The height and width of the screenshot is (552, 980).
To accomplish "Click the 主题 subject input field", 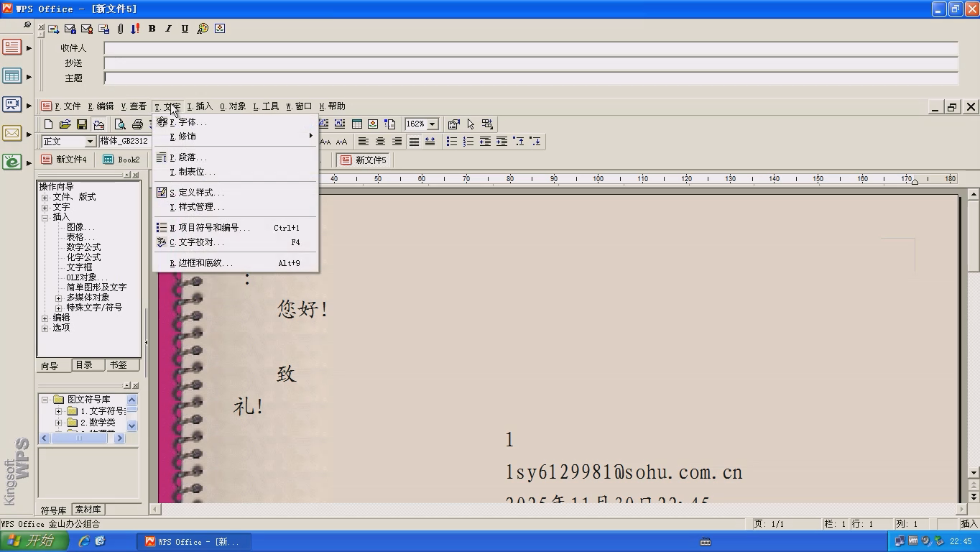I will [531, 78].
